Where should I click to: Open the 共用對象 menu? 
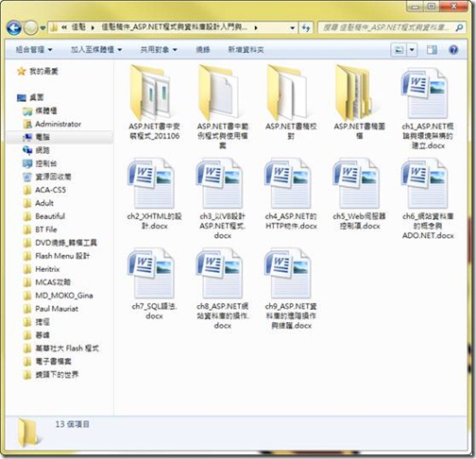[x=159, y=50]
